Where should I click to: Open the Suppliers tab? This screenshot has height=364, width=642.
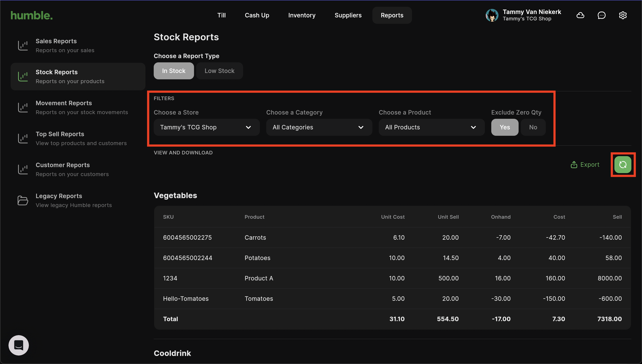pyautogui.click(x=348, y=15)
